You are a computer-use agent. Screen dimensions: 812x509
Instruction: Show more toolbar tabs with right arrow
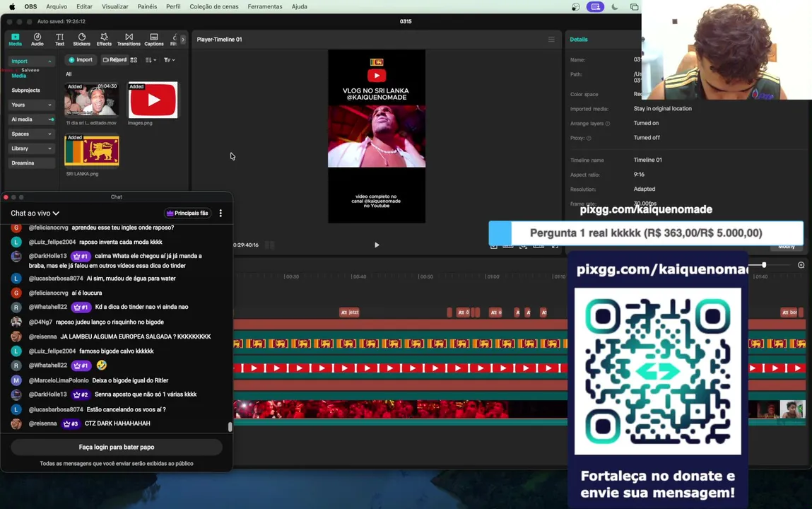click(x=183, y=40)
